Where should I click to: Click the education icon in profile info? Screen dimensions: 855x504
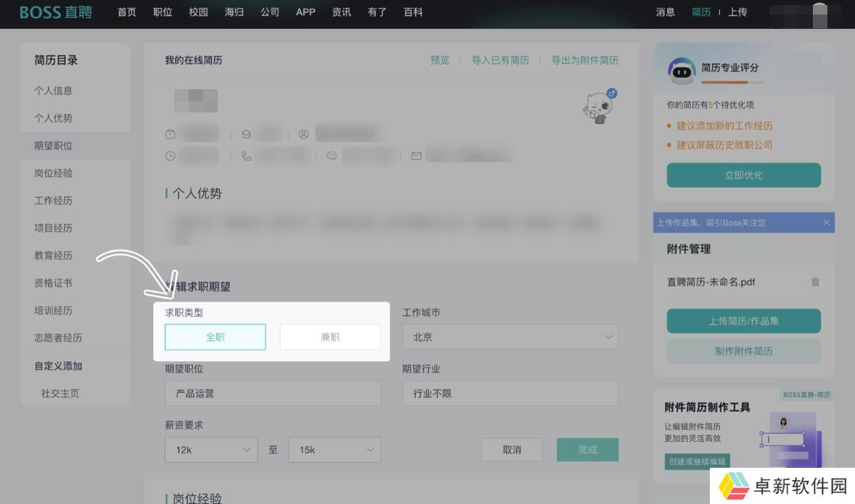tap(247, 134)
